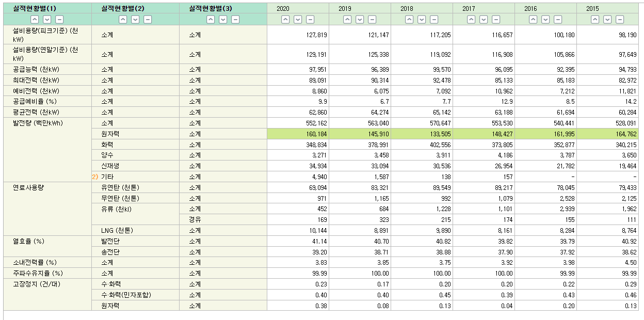
Task: Click minus icon under 2017 header
Action: pyautogui.click(x=496, y=19)
